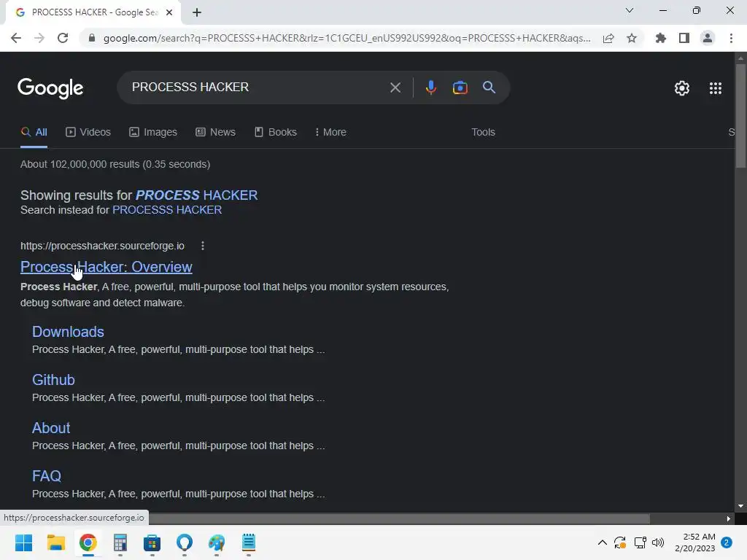Click the browser forward arrow

point(39,38)
